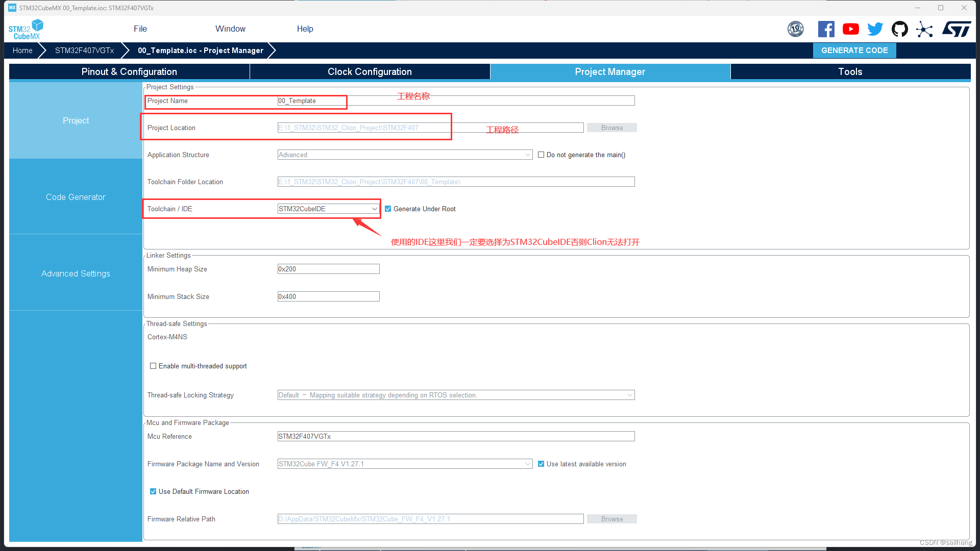
Task: Open the Code Generator side section
Action: (76, 197)
